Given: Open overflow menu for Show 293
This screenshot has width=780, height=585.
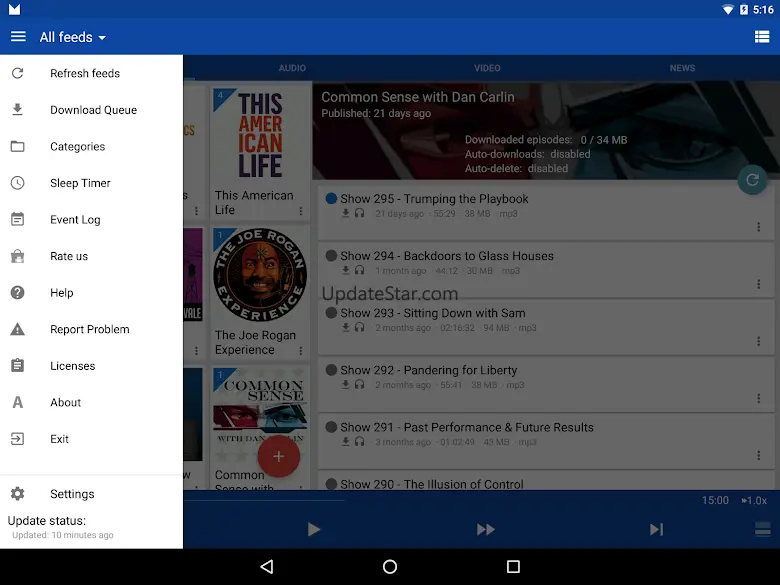Looking at the screenshot, I should (x=758, y=341).
